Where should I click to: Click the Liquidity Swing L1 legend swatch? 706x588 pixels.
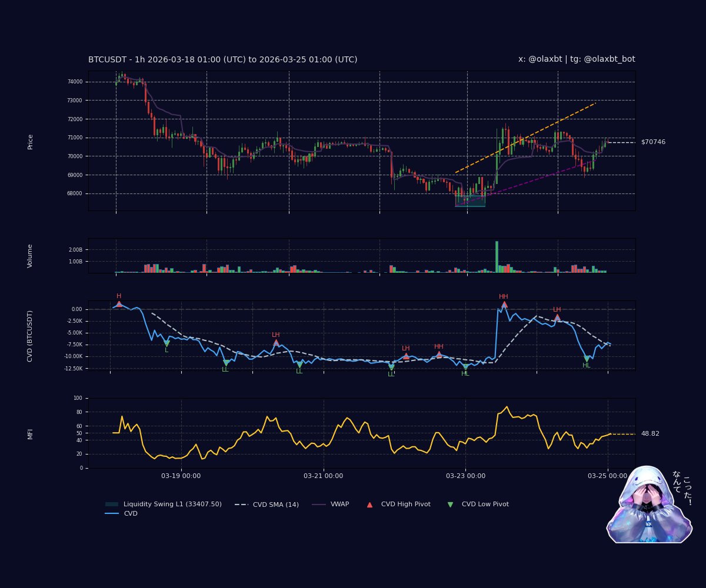coord(112,505)
